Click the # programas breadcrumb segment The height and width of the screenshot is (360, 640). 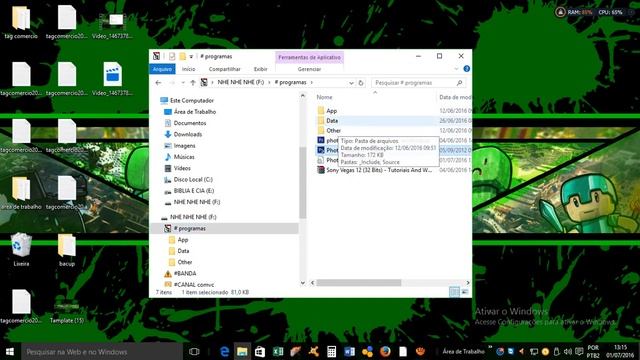[x=290, y=82]
